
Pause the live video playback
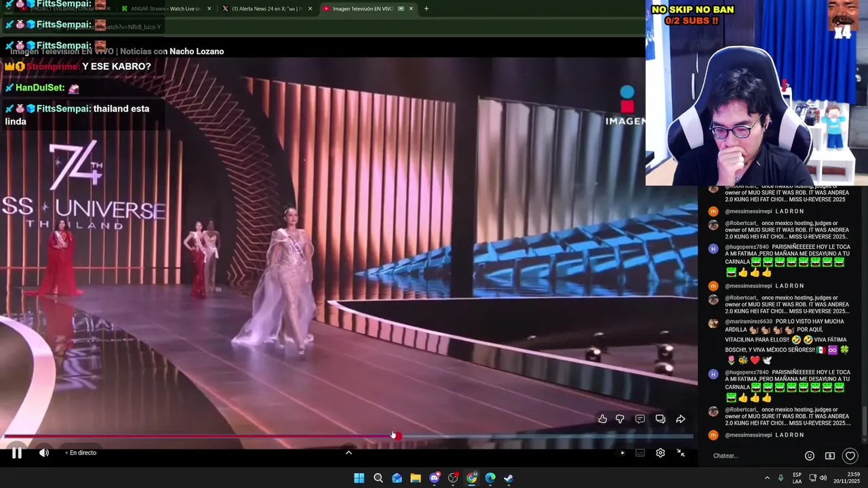coord(17,453)
